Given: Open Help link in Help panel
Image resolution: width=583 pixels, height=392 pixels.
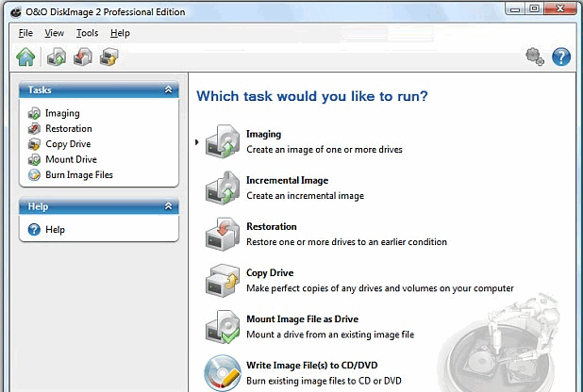Looking at the screenshot, I should pos(55,230).
